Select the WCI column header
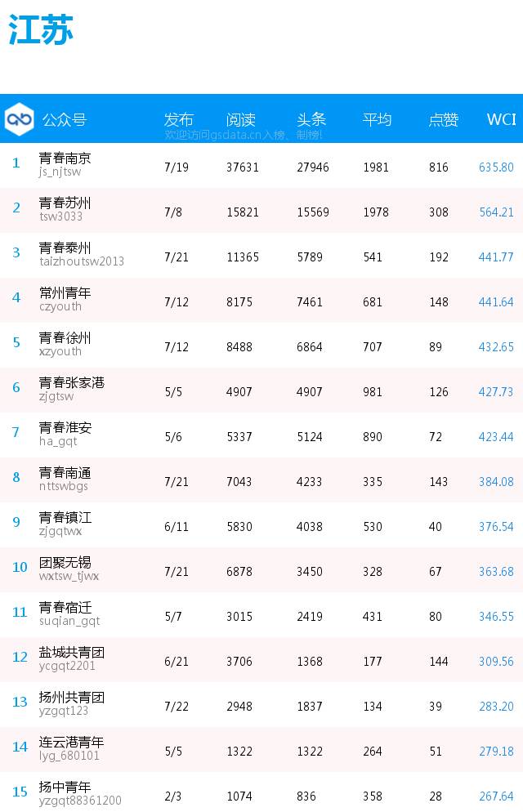The width and height of the screenshot is (523, 812). [x=501, y=119]
